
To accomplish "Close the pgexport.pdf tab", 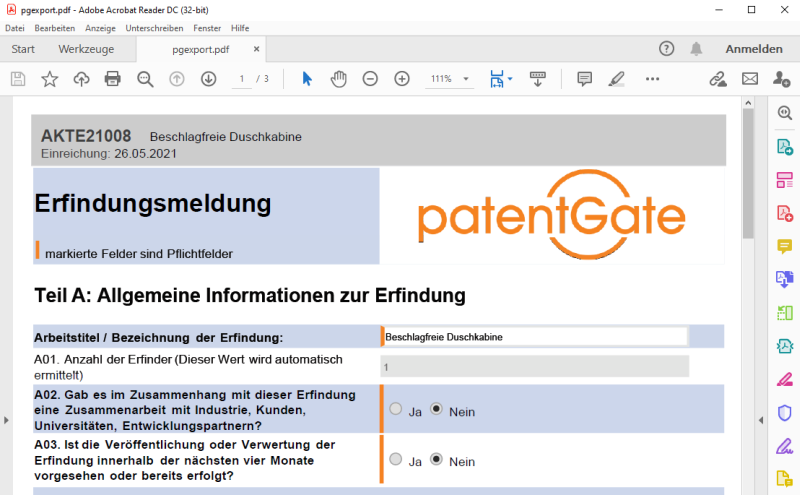I will 257,49.
